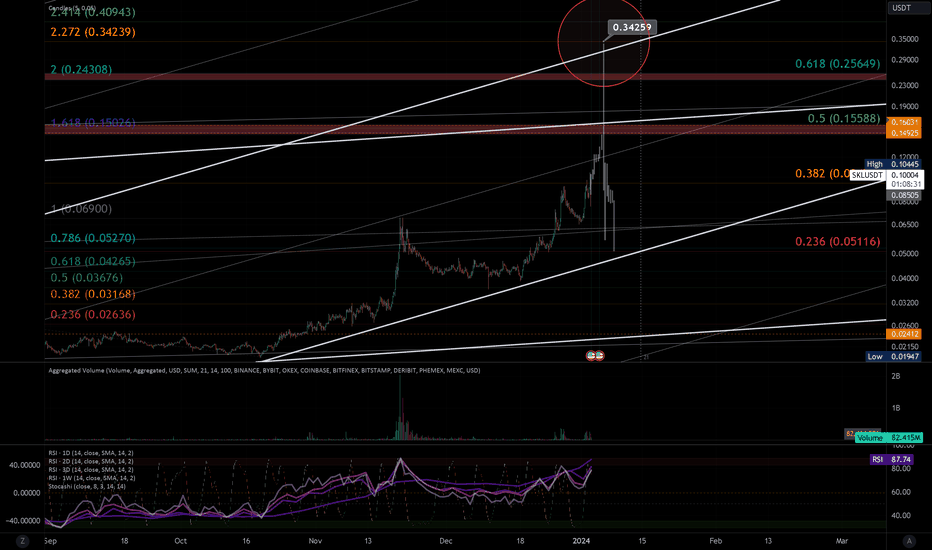Image resolution: width=932 pixels, height=550 pixels.
Task: Select the 2.272 (0.34239) Fibonacci level
Action: (93, 32)
